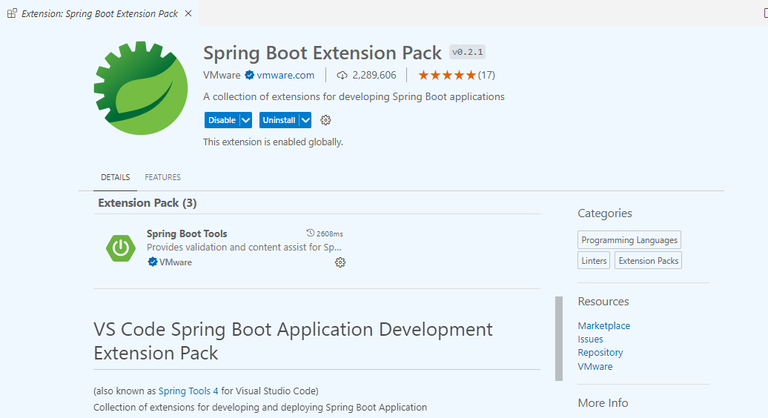Open the Spring Boot Tools manage gear

tap(340, 262)
